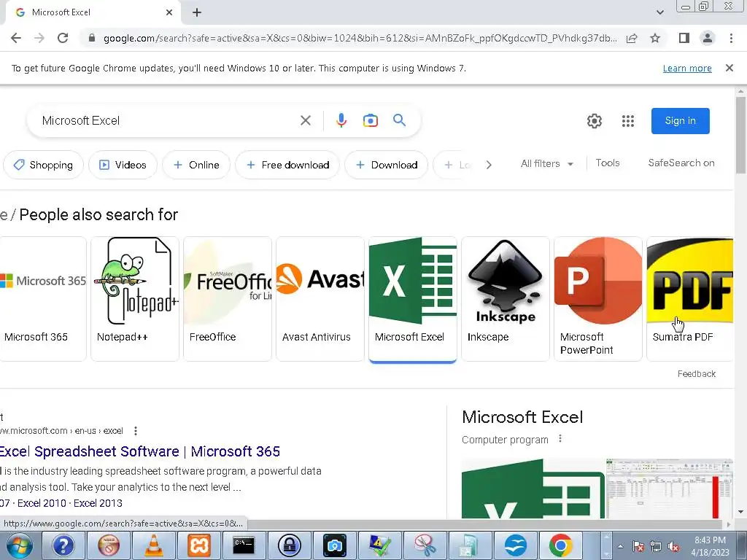The image size is (747, 560).
Task: Open the Snipping Tool scissors taskbar icon
Action: point(425,545)
